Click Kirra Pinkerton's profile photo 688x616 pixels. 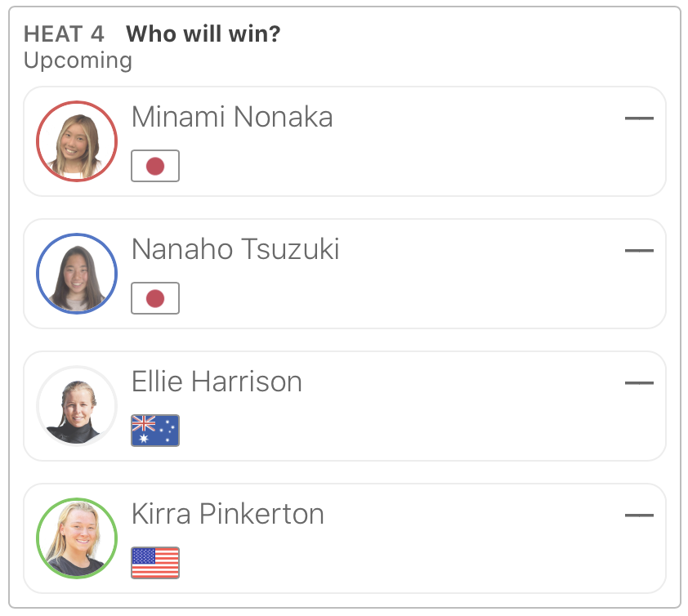(x=77, y=538)
